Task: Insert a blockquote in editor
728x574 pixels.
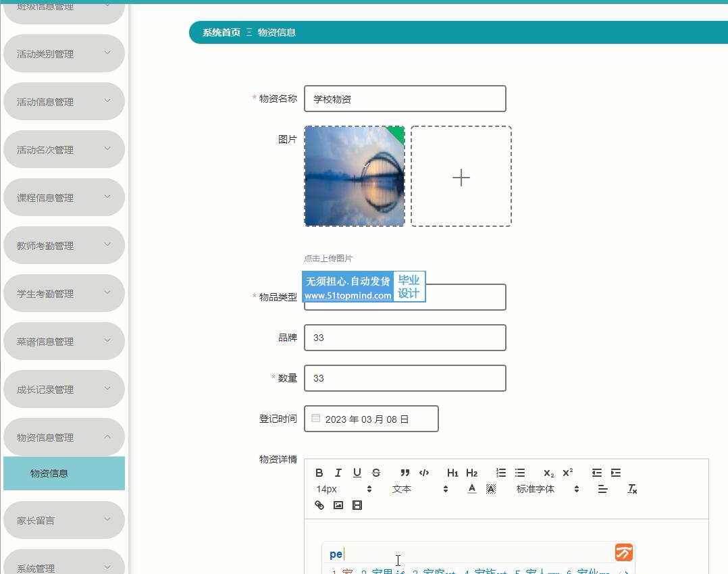Action: (405, 473)
